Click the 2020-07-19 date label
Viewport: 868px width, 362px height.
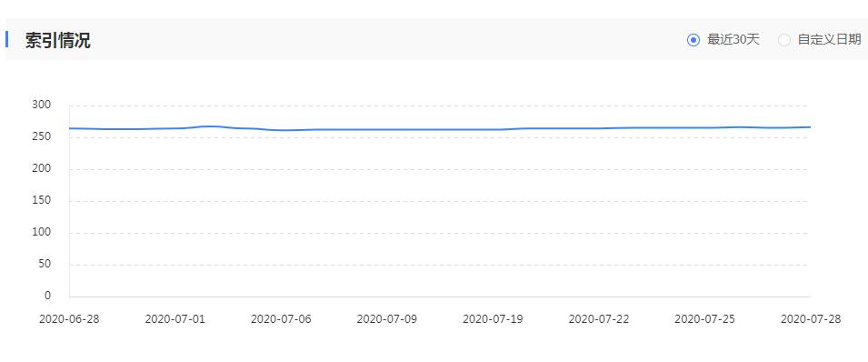point(493,320)
